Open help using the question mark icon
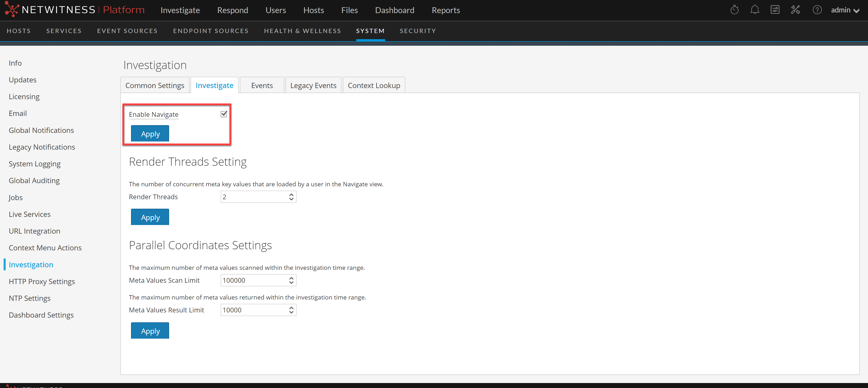The image size is (868, 388). coord(817,10)
